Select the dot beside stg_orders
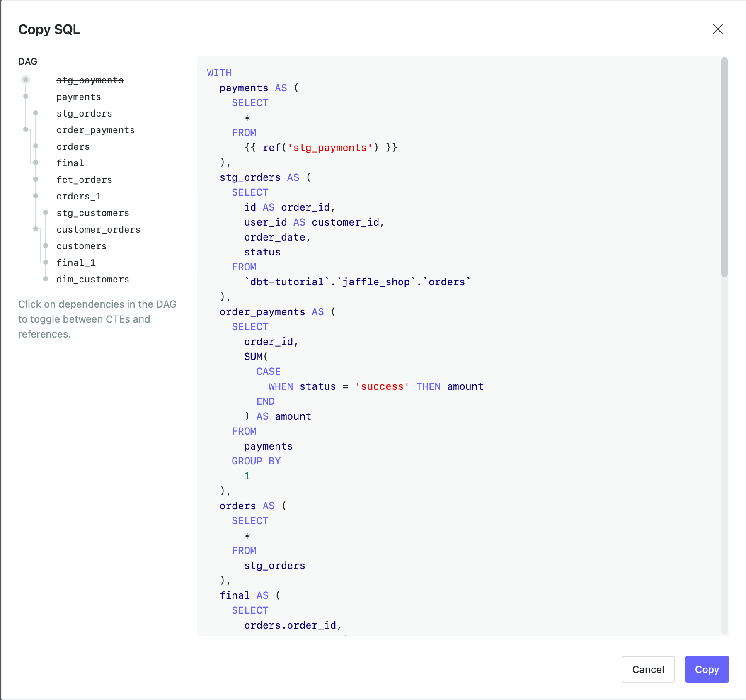The image size is (746, 700). pyautogui.click(x=36, y=113)
